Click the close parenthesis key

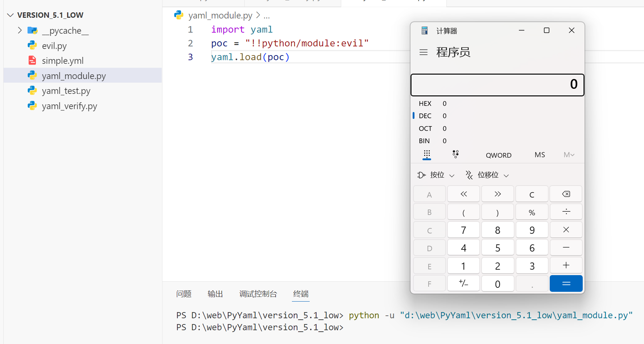pos(498,212)
